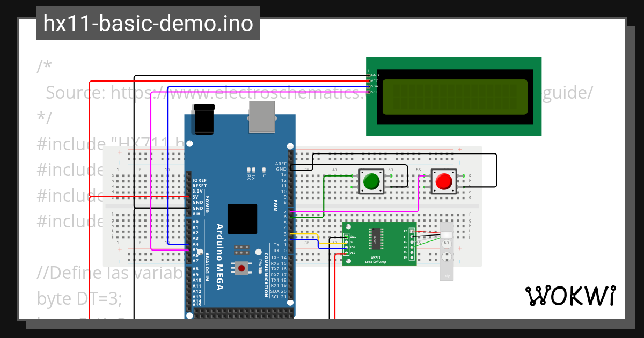Image resolution: width=644 pixels, height=338 pixels.
Task: Open the hx11-basic-demo.ino tab
Action: [x=148, y=23]
